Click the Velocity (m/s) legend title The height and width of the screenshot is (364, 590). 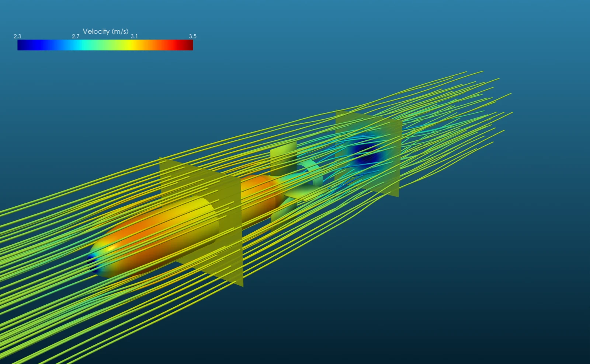tap(105, 31)
